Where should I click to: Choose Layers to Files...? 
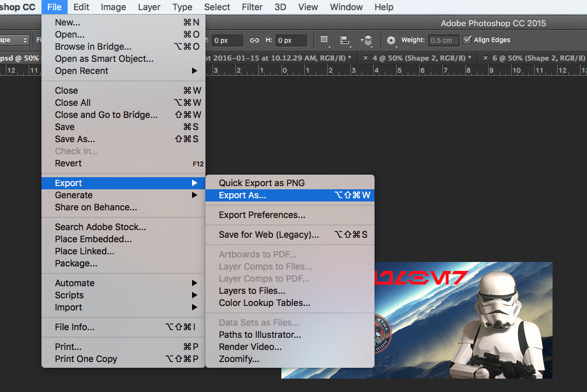pyautogui.click(x=290, y=291)
